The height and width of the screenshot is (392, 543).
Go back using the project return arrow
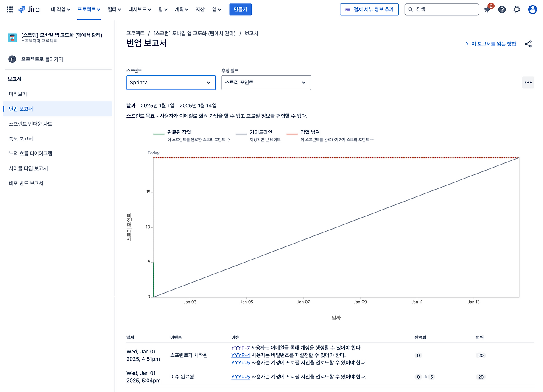coord(12,59)
